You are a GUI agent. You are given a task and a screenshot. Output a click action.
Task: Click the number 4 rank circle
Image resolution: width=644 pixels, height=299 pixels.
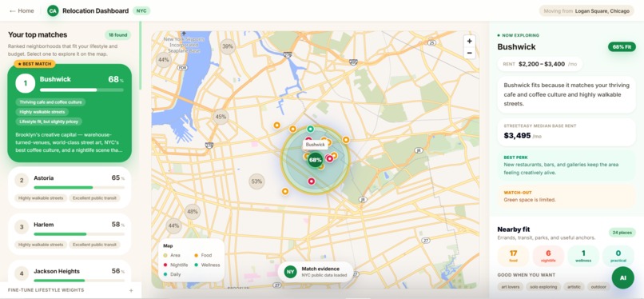[22, 273]
